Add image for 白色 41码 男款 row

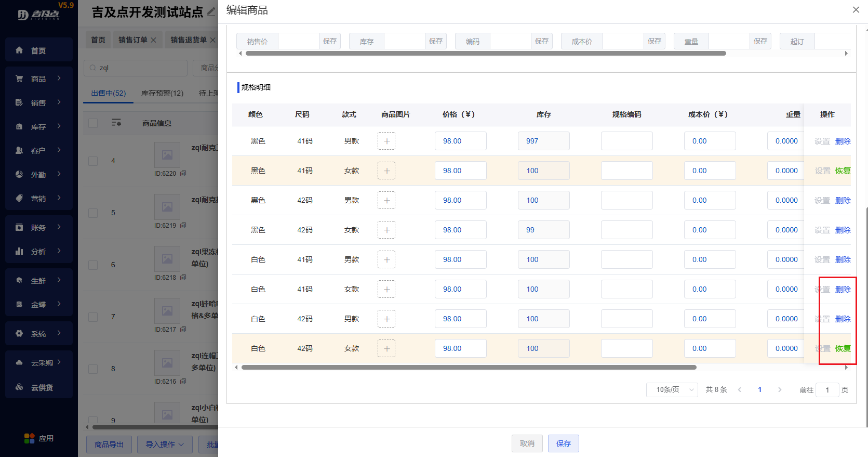point(386,259)
